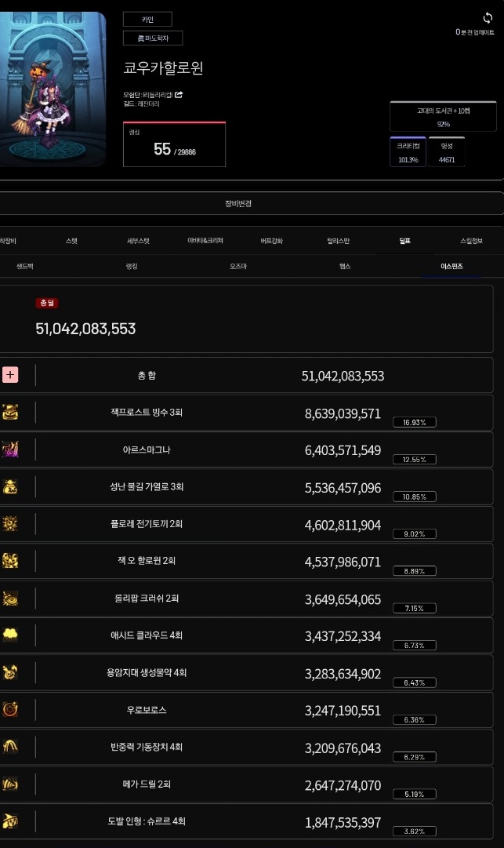The height and width of the screenshot is (848, 504).
Task: Switch to the 버프강화 tab
Action: tap(271, 241)
